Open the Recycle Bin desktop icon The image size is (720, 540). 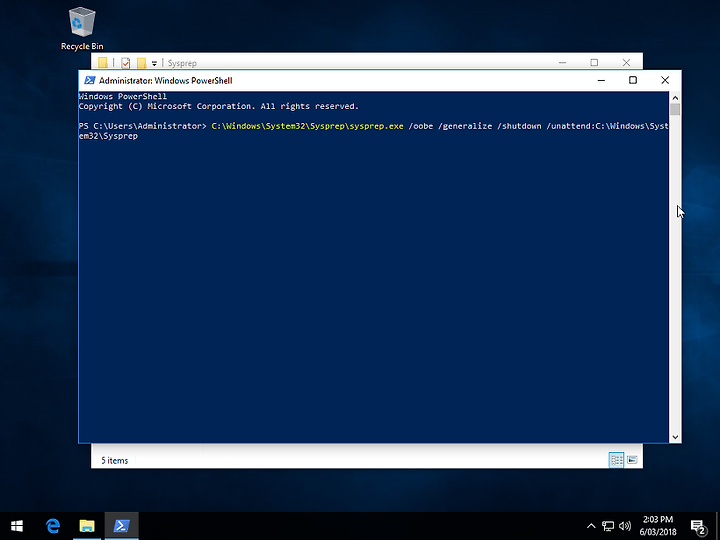tap(82, 29)
